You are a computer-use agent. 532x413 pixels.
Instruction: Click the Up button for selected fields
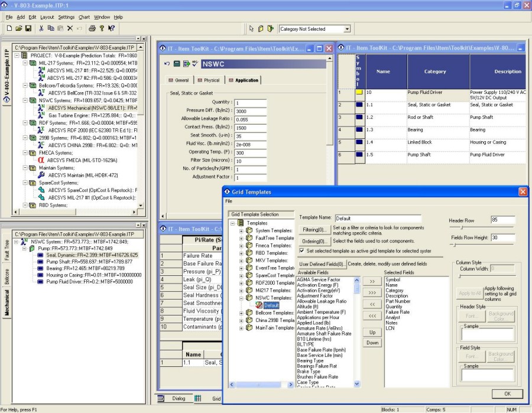coord(372,332)
